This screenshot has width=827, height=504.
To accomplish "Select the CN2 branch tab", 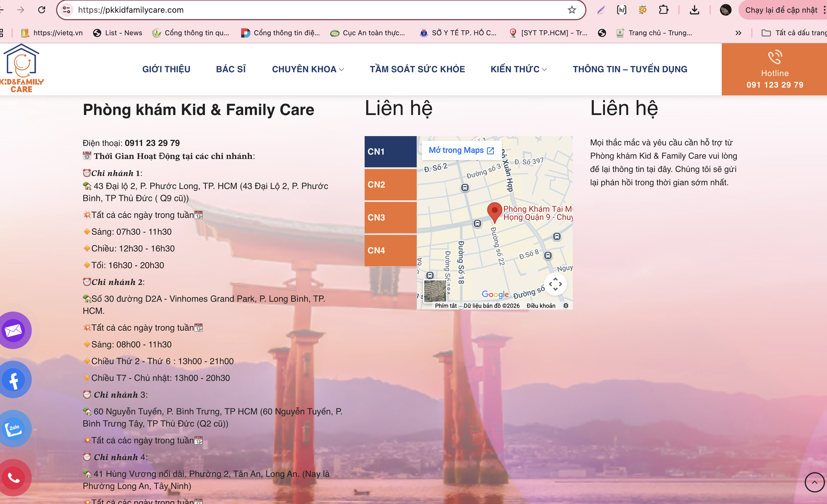I will coord(390,184).
